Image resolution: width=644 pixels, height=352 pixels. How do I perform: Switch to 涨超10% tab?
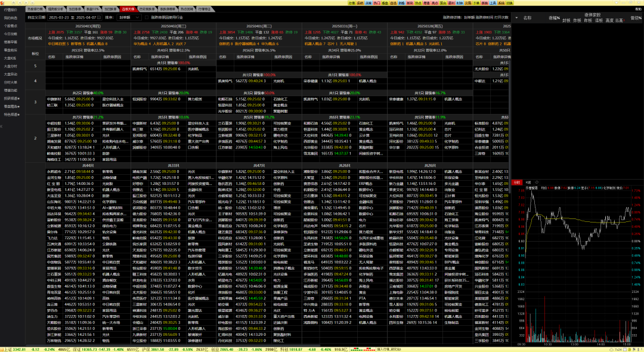coord(92,9)
